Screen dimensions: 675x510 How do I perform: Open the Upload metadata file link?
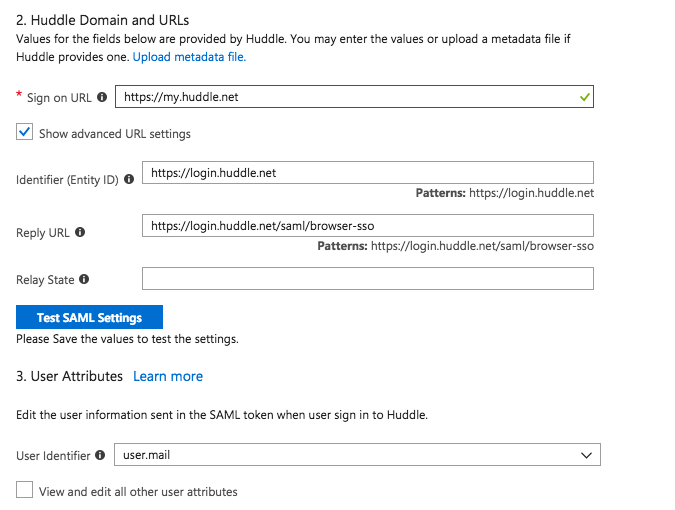[x=189, y=57]
